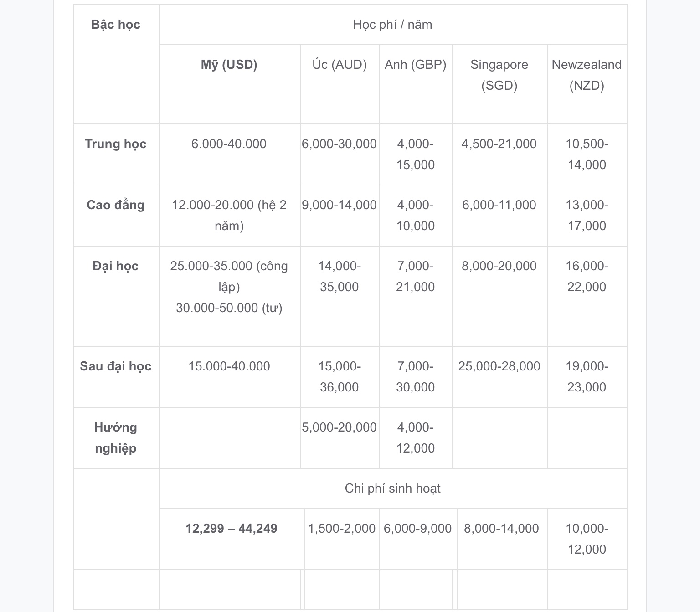Select the "Sau đại học" row label
The width and height of the screenshot is (700, 612).
tap(116, 366)
